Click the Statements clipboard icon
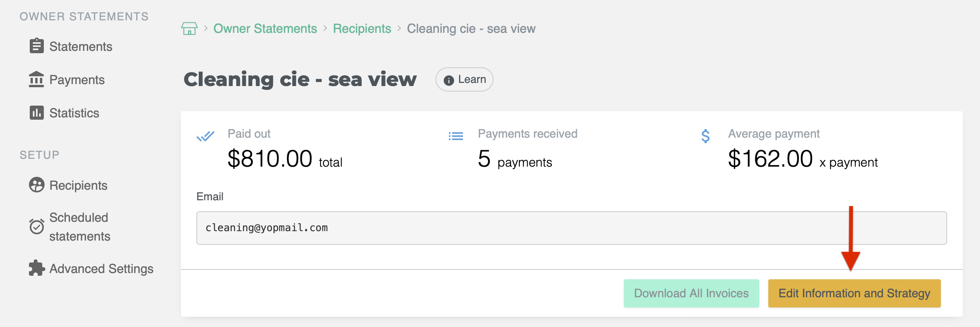Viewport: 980px width, 327px height. coord(37,46)
